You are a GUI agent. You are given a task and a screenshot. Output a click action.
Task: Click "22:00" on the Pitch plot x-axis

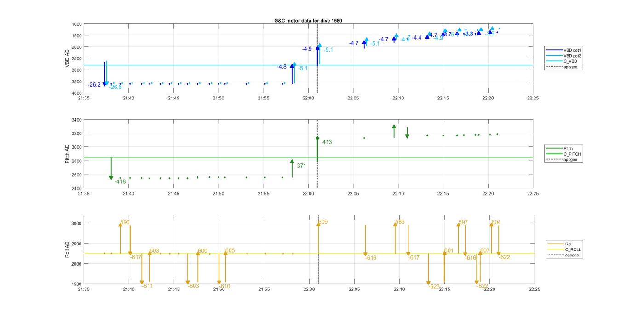click(x=309, y=193)
